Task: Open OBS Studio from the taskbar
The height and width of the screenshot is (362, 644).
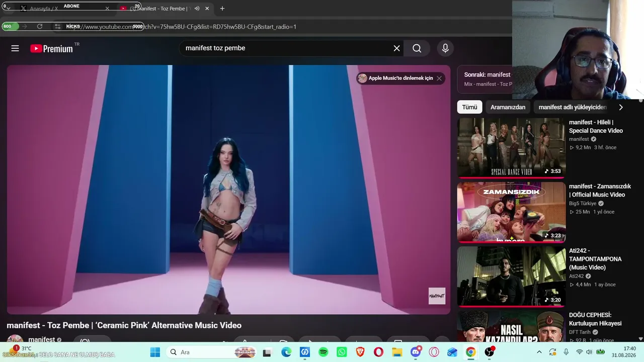Action: click(x=489, y=352)
